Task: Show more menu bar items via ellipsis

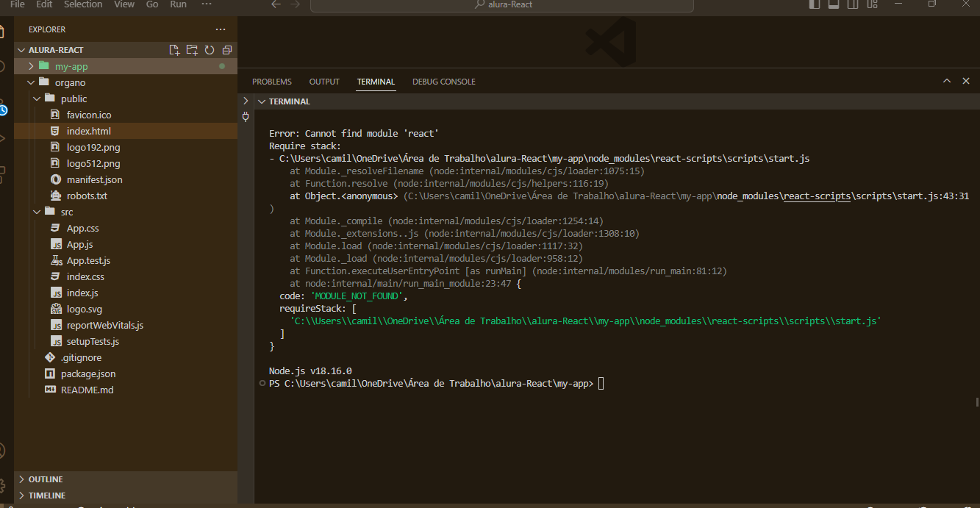Action: pos(207,4)
